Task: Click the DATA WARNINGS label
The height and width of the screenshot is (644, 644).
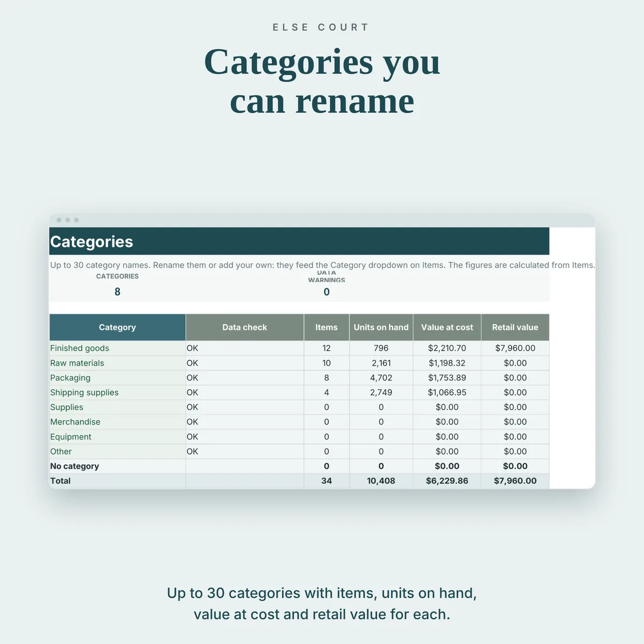Action: [x=326, y=276]
